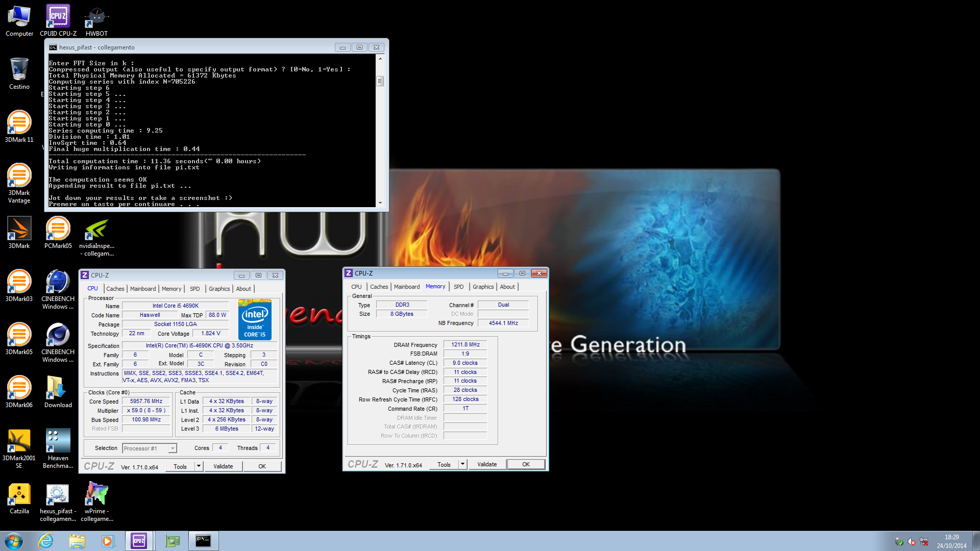Click the Multiplier x 59.0 value
Image resolution: width=980 pixels, height=551 pixels.
(146, 411)
